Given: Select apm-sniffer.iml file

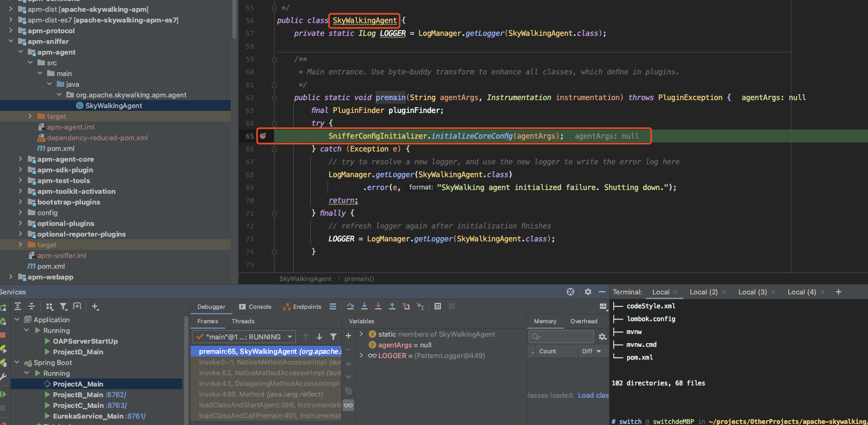Looking at the screenshot, I should (x=62, y=255).
